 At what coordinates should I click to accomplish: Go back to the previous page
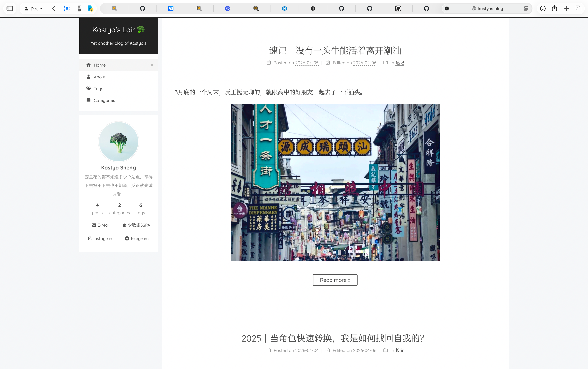(x=54, y=8)
